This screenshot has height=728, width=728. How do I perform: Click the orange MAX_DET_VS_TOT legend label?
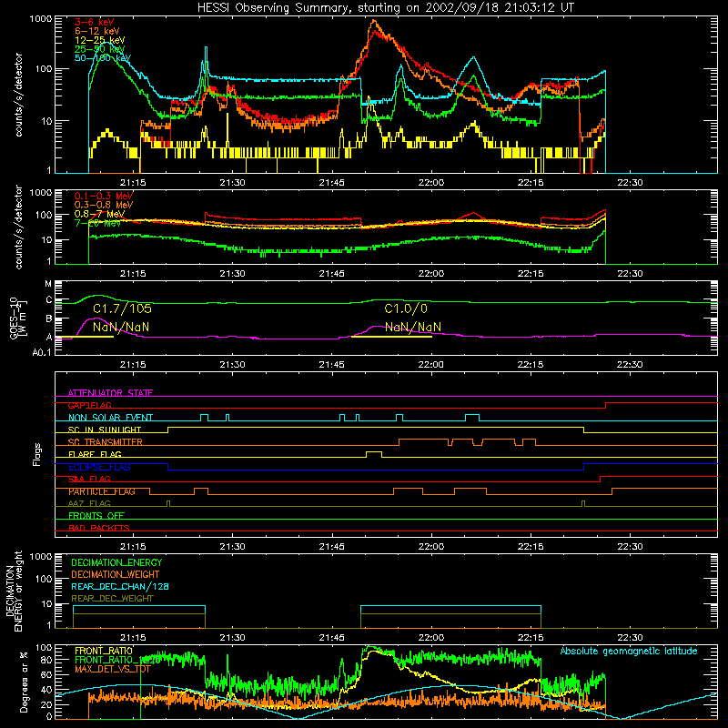112,669
